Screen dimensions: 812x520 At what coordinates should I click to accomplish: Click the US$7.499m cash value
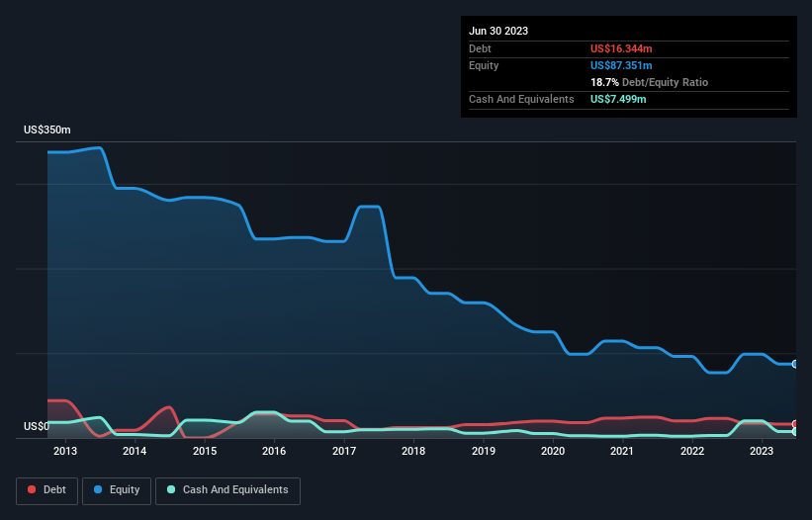tap(618, 99)
